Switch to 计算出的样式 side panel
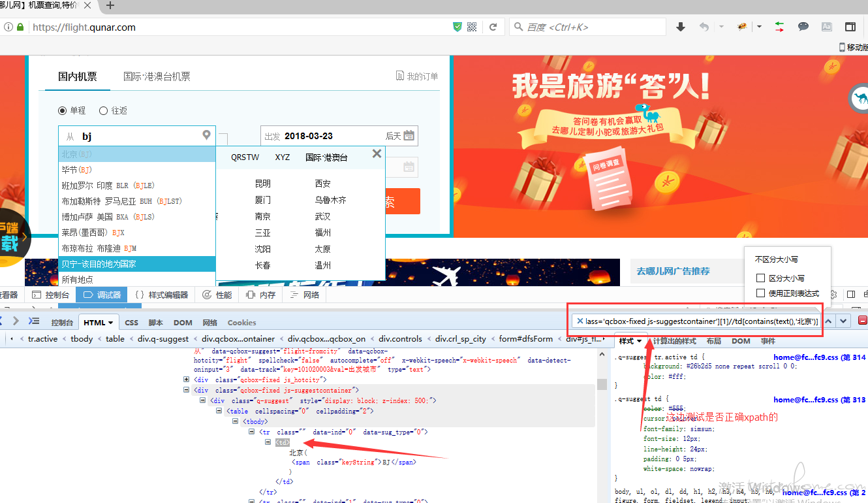This screenshot has width=868, height=503. click(675, 341)
